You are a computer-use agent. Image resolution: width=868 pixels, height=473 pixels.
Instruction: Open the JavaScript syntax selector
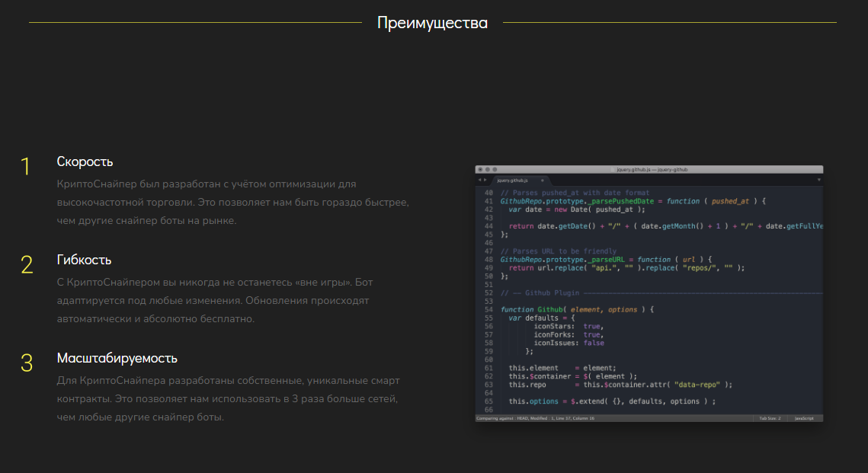coord(805,418)
